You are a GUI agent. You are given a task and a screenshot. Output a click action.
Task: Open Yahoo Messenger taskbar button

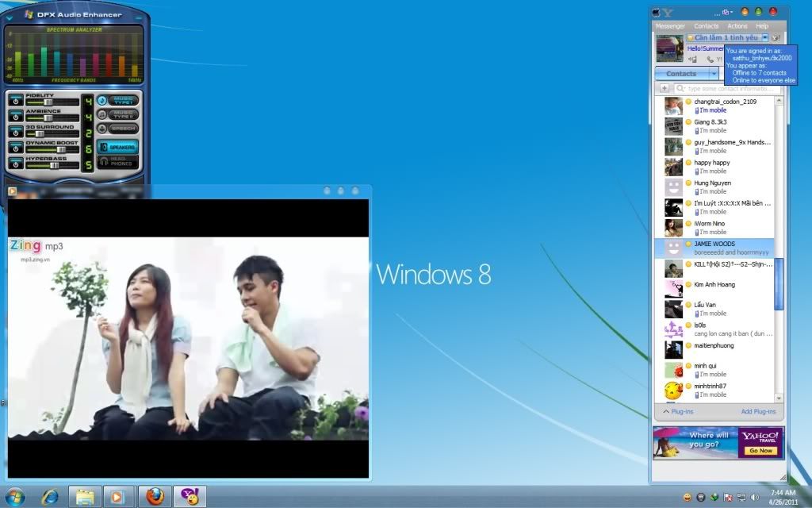pyautogui.click(x=189, y=497)
